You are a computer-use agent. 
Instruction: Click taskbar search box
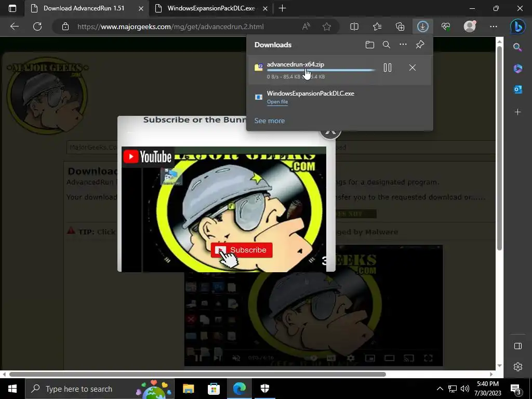point(100,389)
